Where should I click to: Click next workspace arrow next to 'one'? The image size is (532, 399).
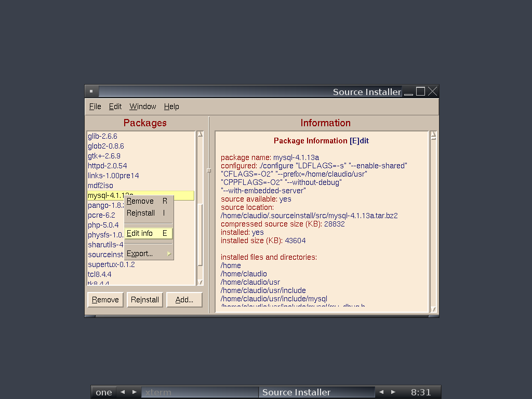135,392
